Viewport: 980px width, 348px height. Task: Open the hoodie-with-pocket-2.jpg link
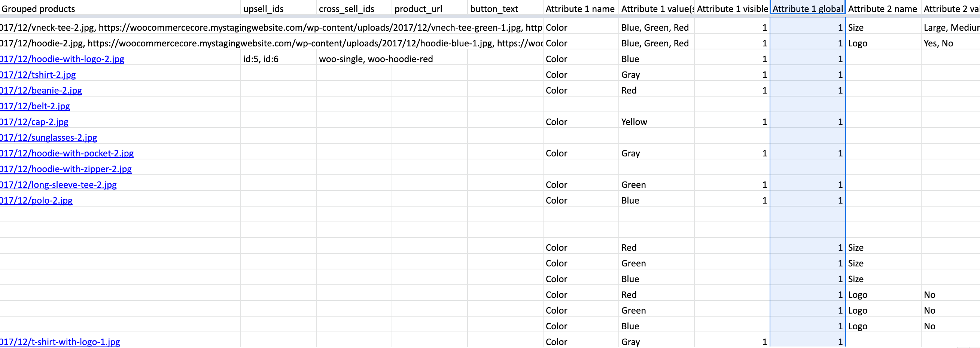(67, 153)
